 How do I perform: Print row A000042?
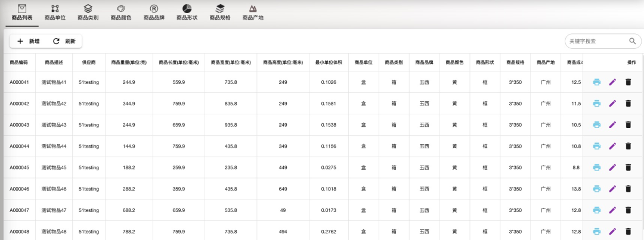coord(597,104)
